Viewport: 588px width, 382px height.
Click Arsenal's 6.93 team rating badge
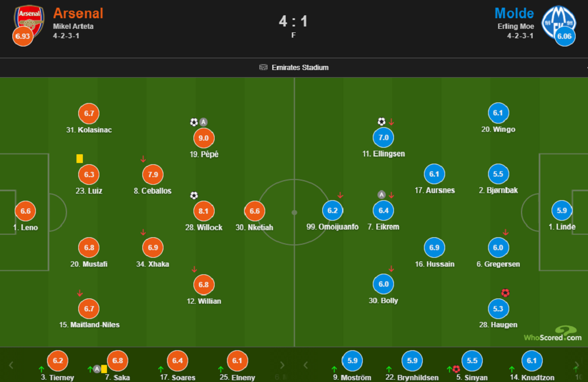pyautogui.click(x=22, y=36)
